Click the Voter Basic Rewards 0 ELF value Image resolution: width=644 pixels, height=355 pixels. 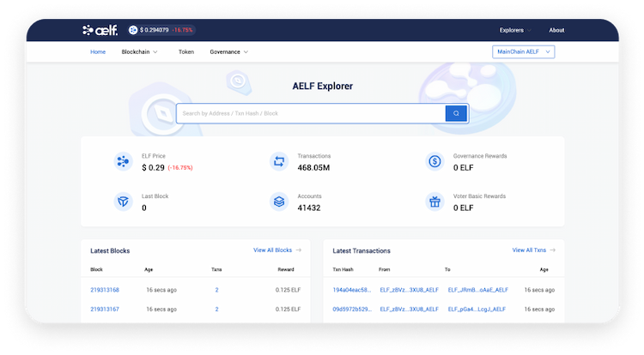click(x=464, y=208)
